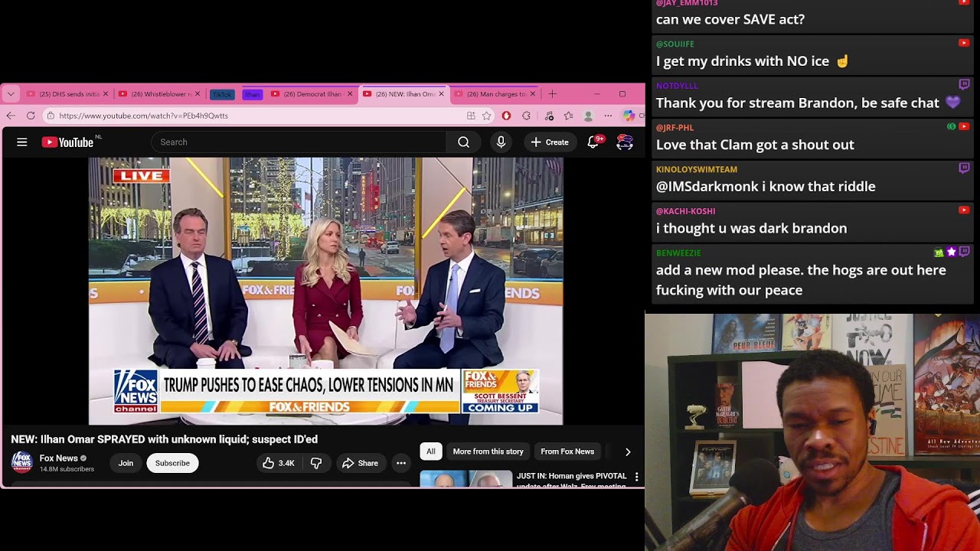Click chat username @KACHI-KOSHI
The image size is (980, 551).
point(686,211)
